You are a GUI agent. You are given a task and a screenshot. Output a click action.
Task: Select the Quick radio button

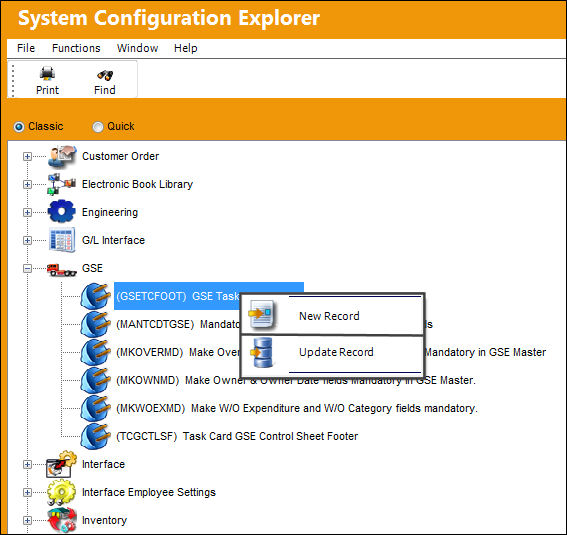tap(98, 127)
